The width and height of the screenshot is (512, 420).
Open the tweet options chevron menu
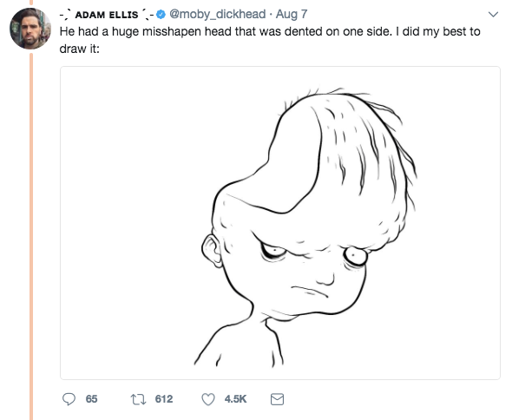[493, 15]
